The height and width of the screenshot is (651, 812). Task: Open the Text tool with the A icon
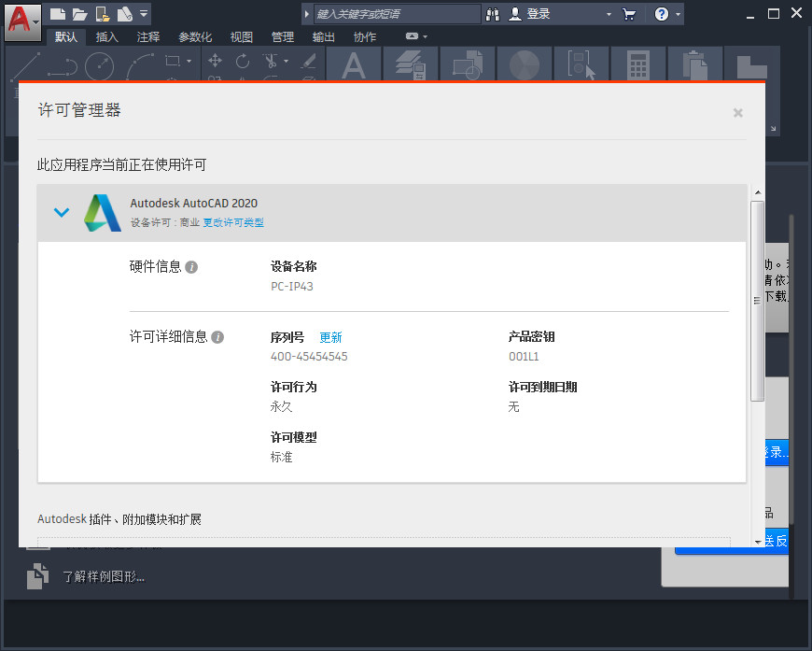point(355,67)
